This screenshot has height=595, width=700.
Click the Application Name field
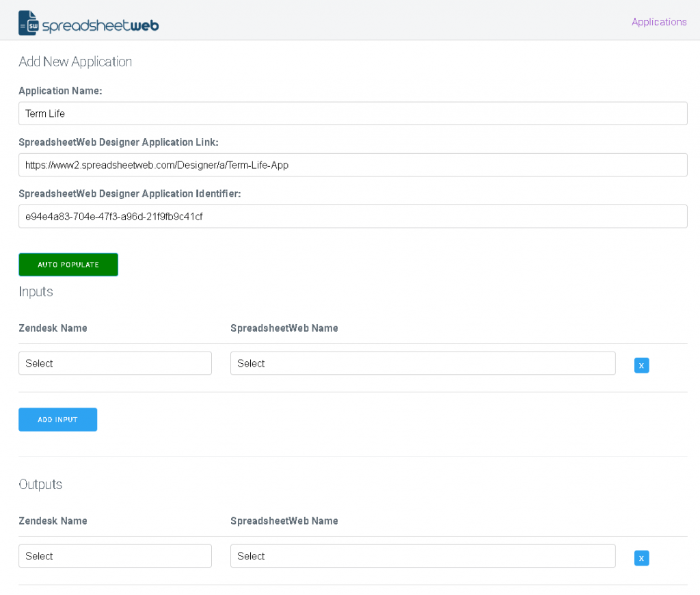[353, 114]
